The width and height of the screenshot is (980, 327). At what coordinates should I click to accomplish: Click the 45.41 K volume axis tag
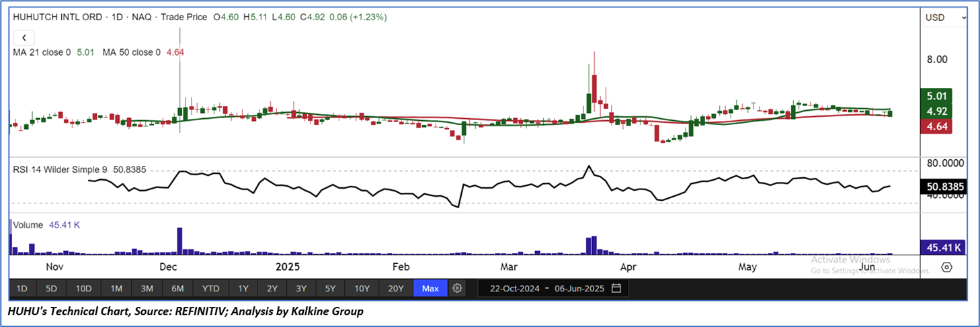tap(944, 248)
